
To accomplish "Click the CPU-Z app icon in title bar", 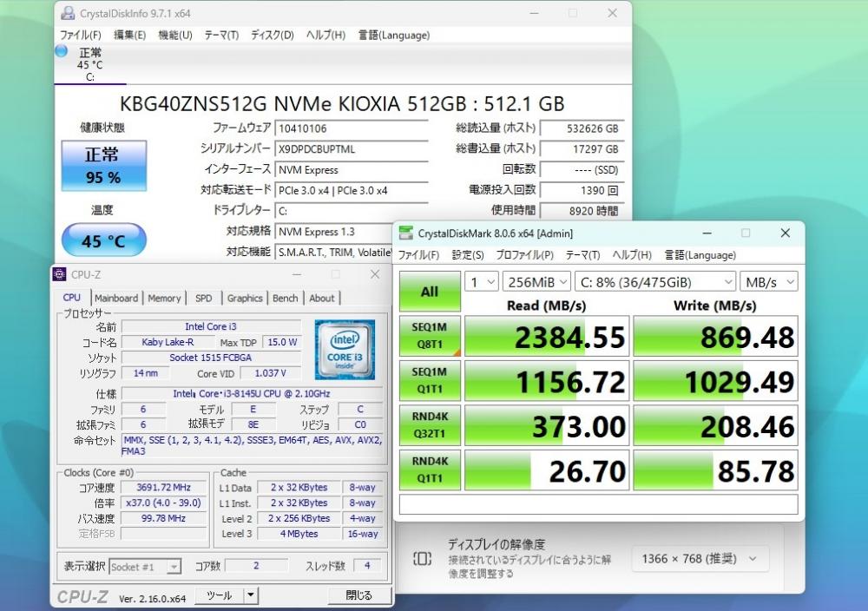I will pyautogui.click(x=59, y=274).
